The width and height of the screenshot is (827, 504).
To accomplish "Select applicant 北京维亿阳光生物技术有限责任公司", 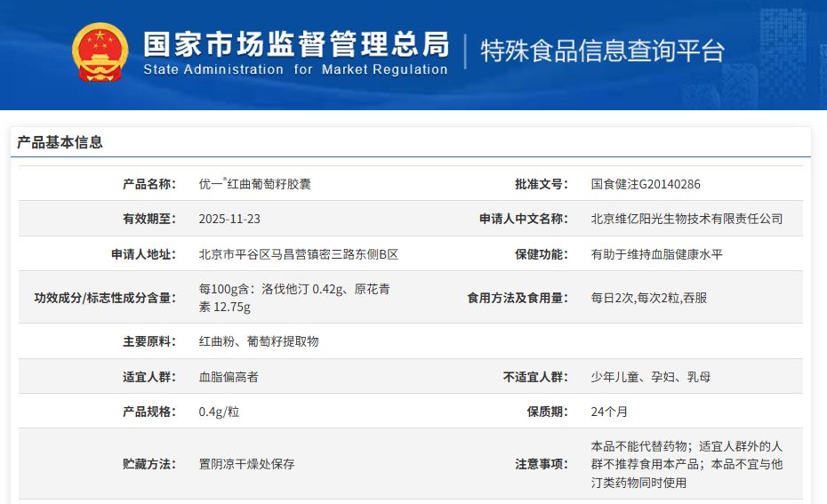I will click(686, 219).
